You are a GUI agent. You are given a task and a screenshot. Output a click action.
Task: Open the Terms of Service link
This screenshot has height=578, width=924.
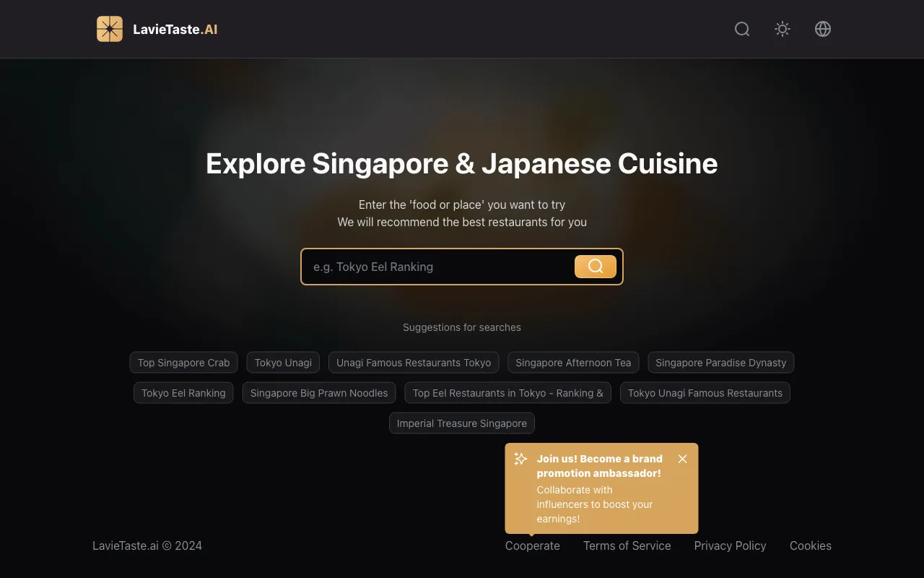627,545
